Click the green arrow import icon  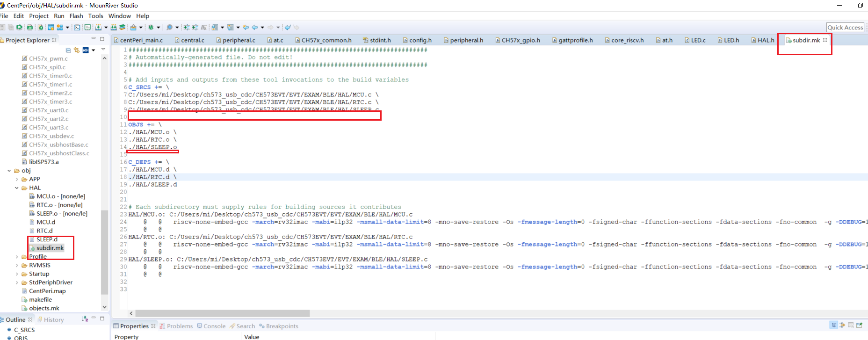tap(19, 28)
